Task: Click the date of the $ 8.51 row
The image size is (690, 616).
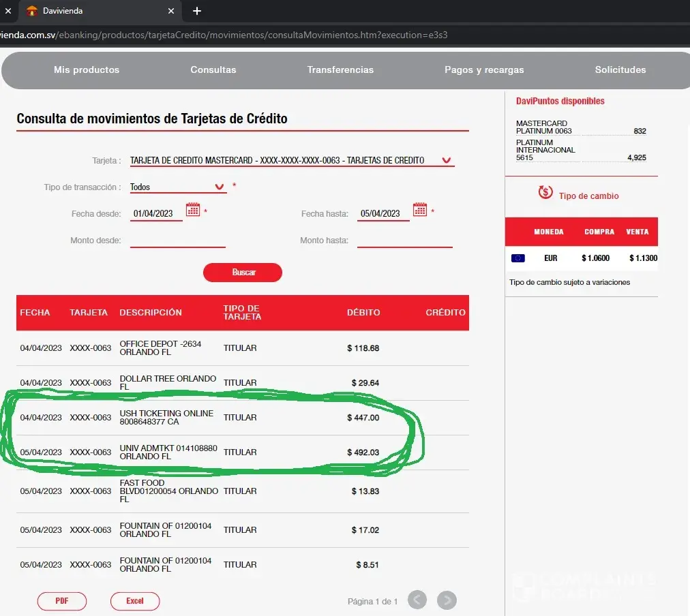Action: [41, 565]
